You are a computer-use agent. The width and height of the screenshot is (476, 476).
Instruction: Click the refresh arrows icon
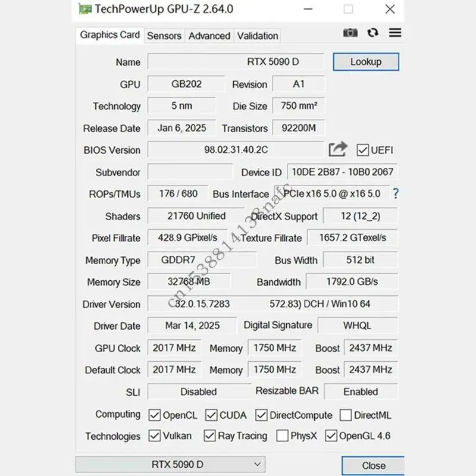tap(372, 33)
